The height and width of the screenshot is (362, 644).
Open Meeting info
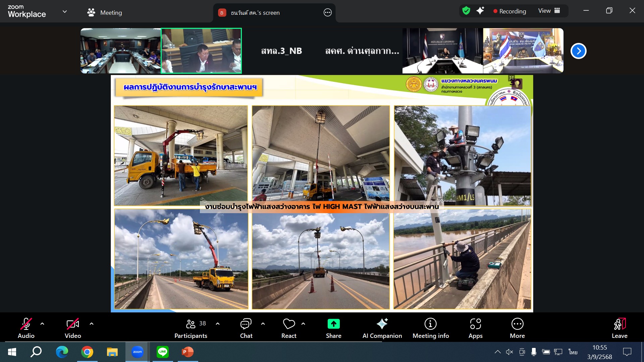pyautogui.click(x=431, y=328)
